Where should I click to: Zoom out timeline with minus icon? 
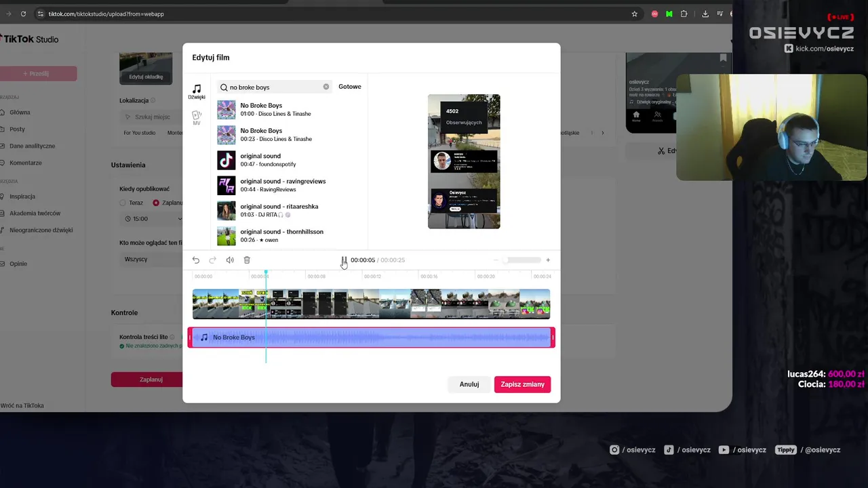pos(496,260)
